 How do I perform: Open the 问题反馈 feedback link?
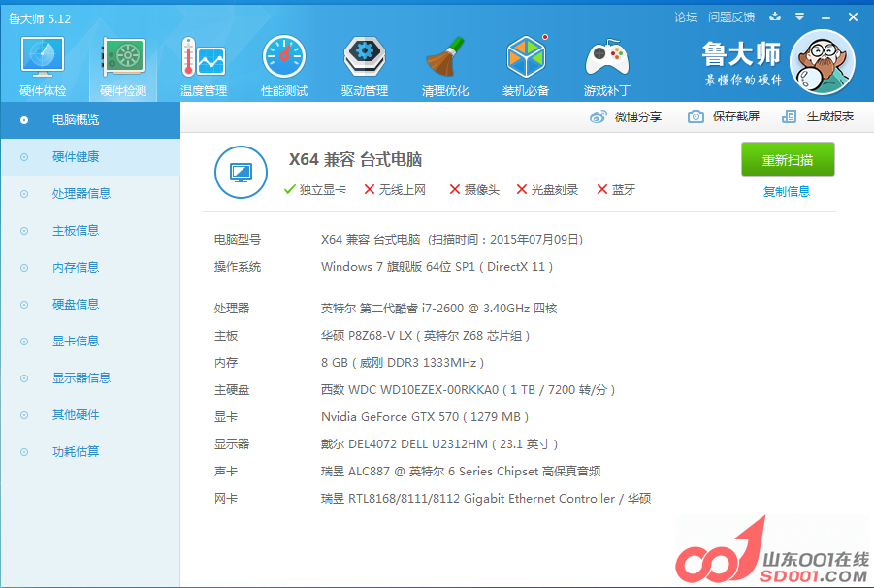(x=731, y=17)
